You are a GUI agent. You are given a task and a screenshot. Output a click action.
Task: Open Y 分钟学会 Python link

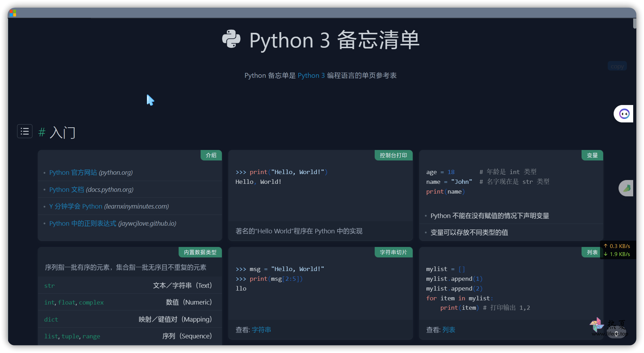coord(76,206)
